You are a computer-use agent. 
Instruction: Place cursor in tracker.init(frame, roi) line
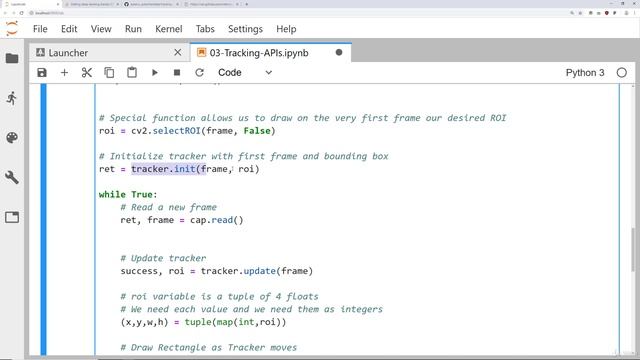click(x=179, y=169)
